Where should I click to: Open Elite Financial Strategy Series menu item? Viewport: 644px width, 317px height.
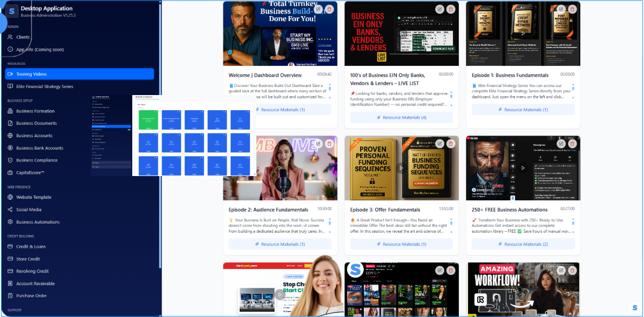pyautogui.click(x=44, y=86)
